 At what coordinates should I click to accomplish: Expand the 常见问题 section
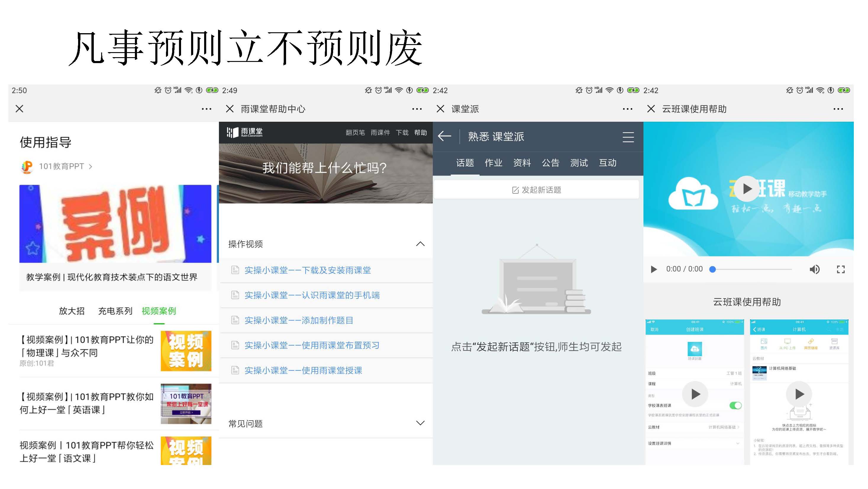point(420,423)
